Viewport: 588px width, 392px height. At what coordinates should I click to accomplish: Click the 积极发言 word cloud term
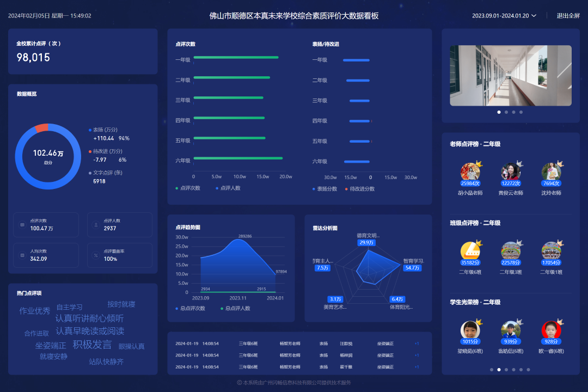[x=92, y=345]
